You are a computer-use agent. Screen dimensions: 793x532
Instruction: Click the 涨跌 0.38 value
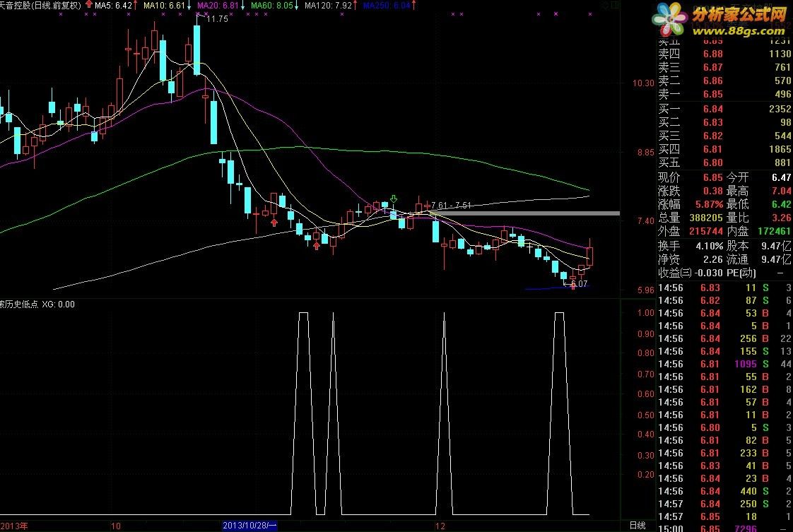coord(712,191)
